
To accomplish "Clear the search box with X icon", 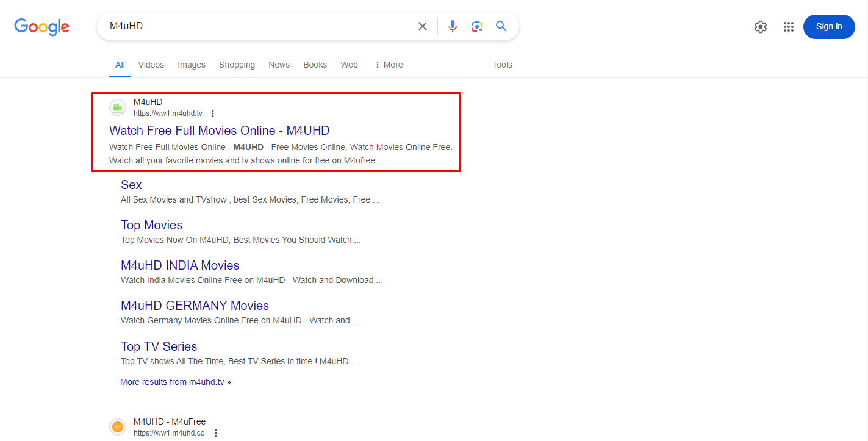I will click(x=422, y=26).
